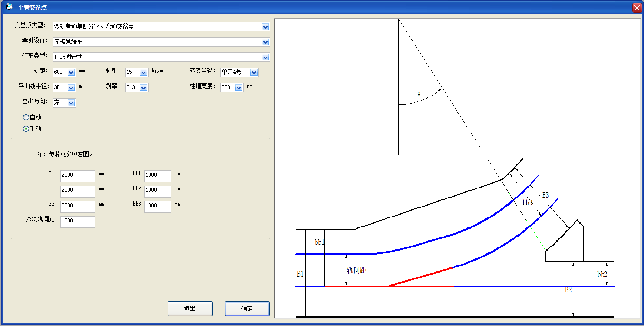Open the 平曲线半径 dropdown
This screenshot has width=644, height=326.
click(71, 88)
